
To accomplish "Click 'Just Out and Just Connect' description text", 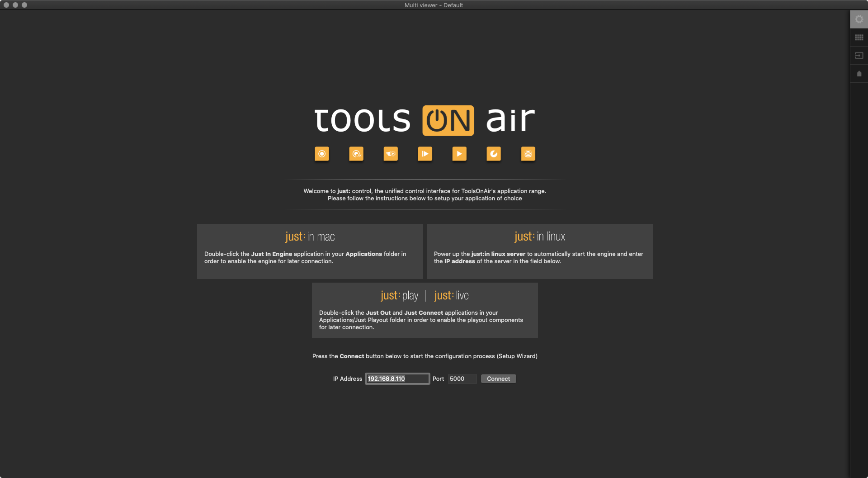I will [x=421, y=320].
